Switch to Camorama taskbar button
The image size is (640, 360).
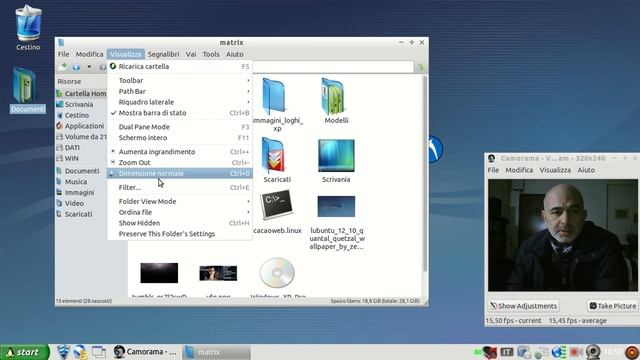(145, 352)
